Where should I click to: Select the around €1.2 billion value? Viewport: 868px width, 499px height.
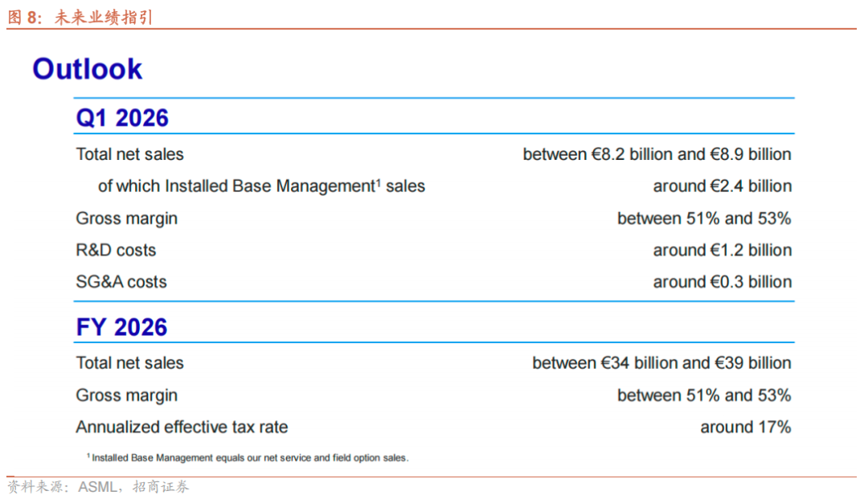(x=722, y=251)
